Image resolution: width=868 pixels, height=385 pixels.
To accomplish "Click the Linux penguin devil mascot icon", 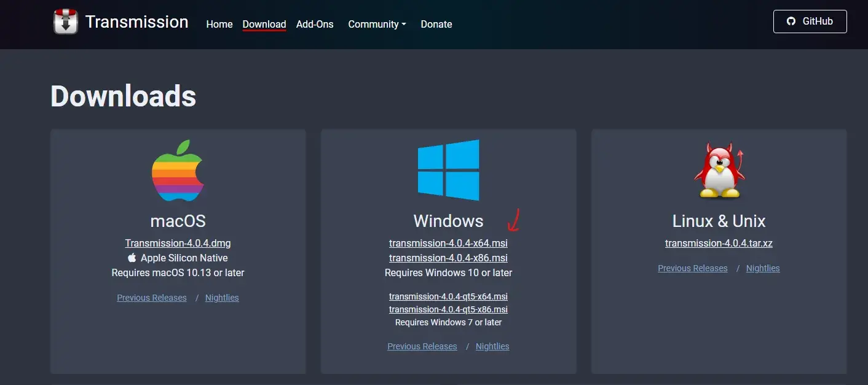I will (x=719, y=170).
